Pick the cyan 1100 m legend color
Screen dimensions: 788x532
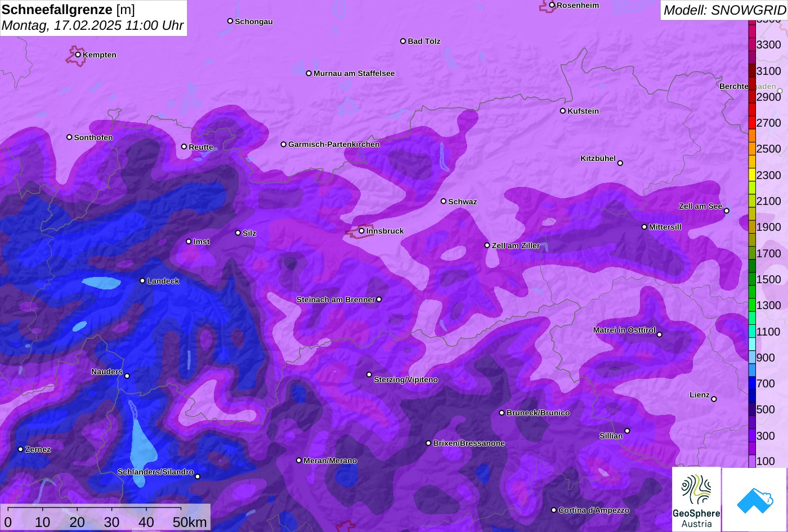[x=751, y=332]
